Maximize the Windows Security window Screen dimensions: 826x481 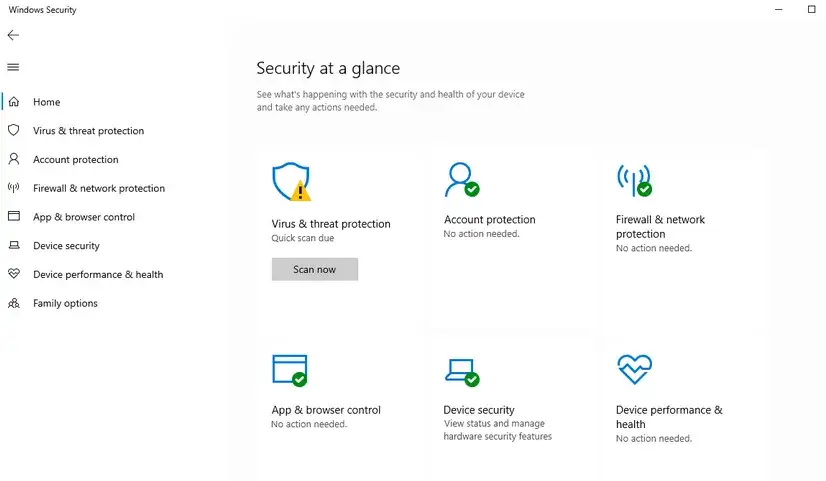coord(811,9)
